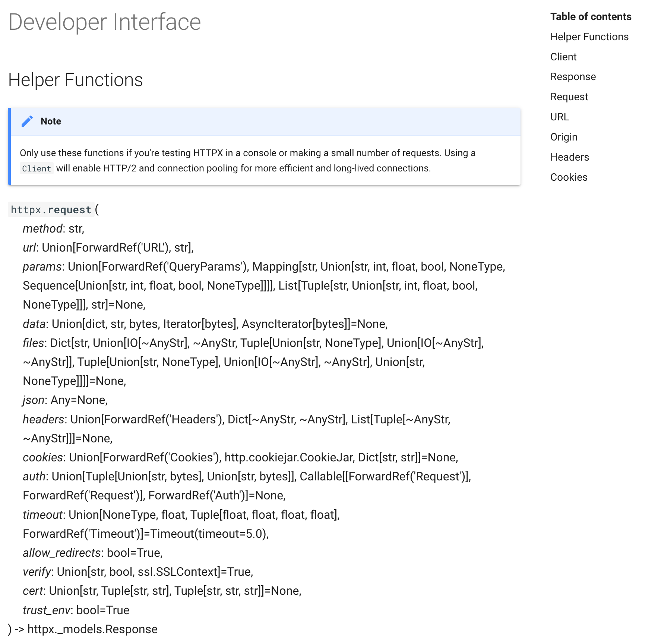Go to the Response section link

coord(573,77)
